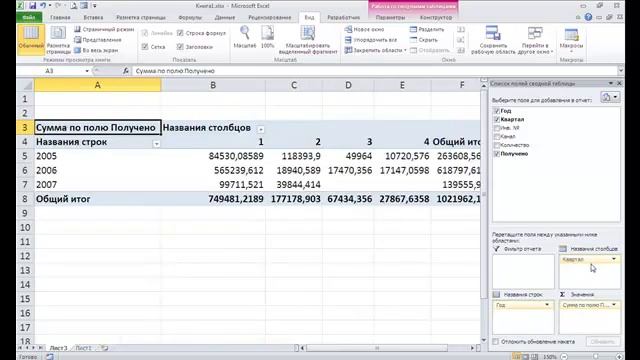
Task: Click Сохранить рабочую область icon
Action: coord(493,40)
